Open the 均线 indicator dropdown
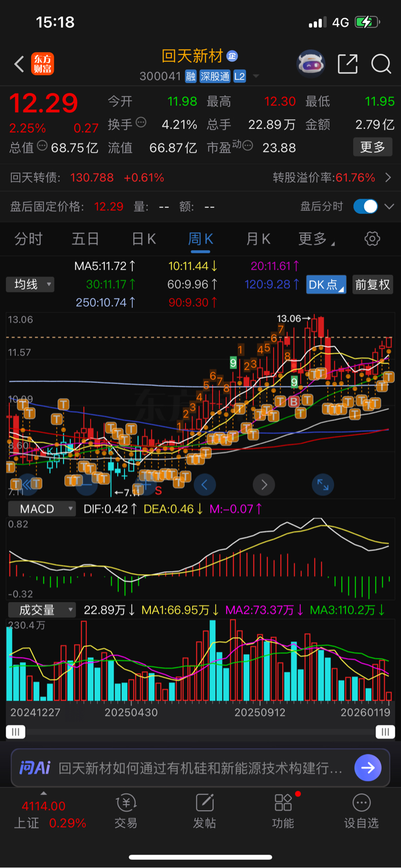401x868 pixels. 30,284
